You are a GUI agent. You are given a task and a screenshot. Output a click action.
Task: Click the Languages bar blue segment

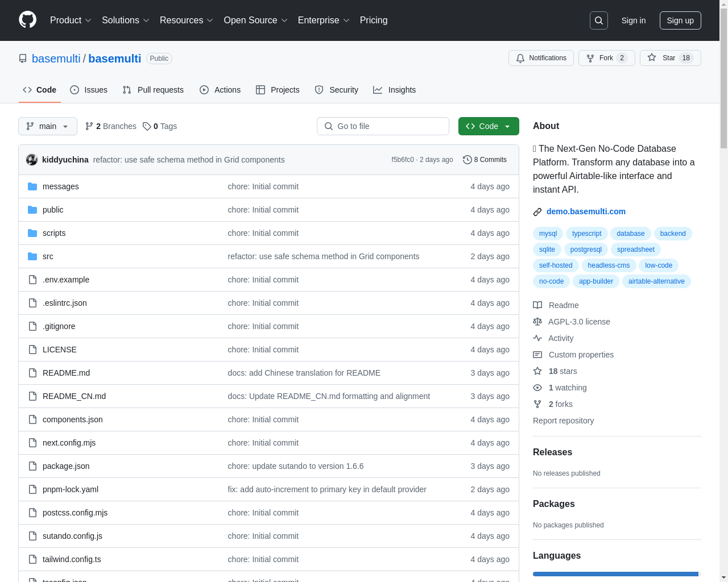tap(615, 574)
